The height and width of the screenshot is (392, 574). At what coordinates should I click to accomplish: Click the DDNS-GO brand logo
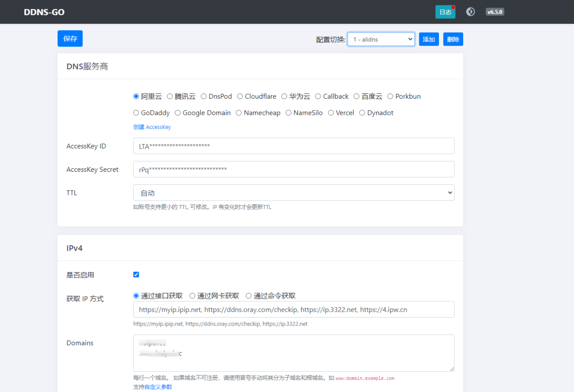click(44, 12)
